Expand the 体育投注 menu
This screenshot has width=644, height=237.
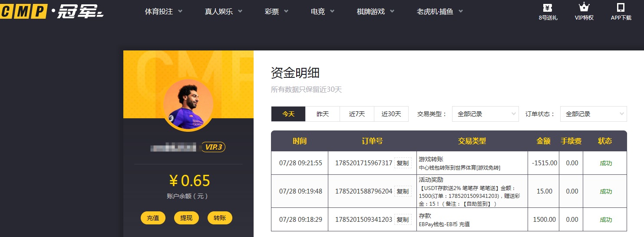(164, 12)
